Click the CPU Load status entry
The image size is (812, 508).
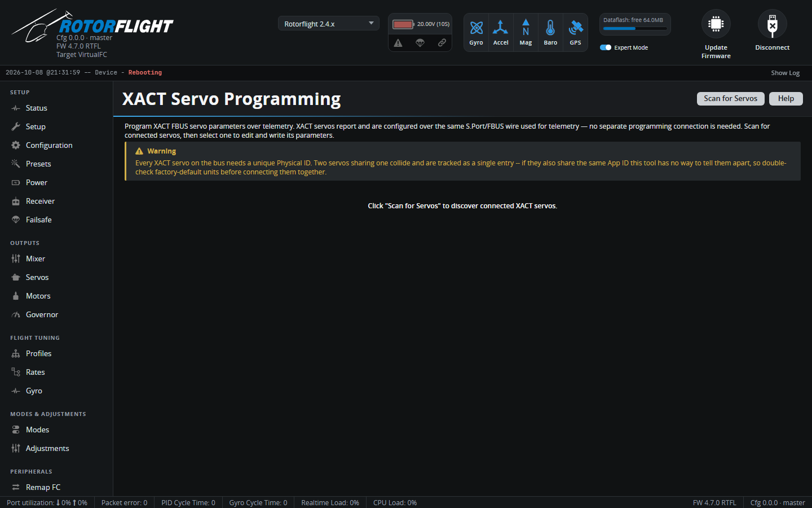[x=395, y=503]
